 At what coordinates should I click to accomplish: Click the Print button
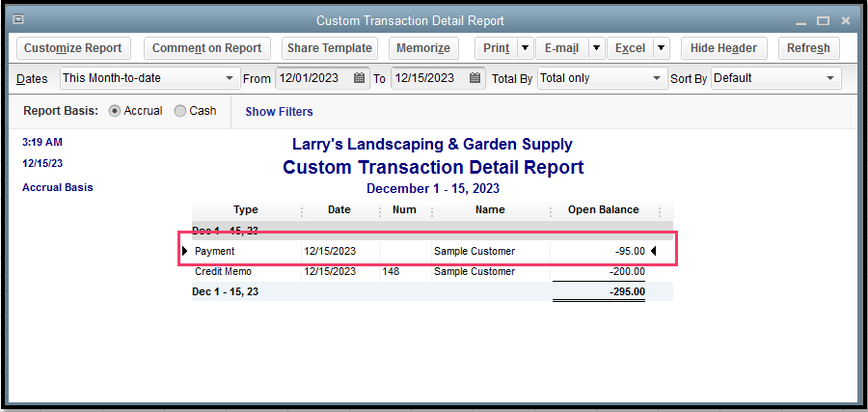coord(497,48)
